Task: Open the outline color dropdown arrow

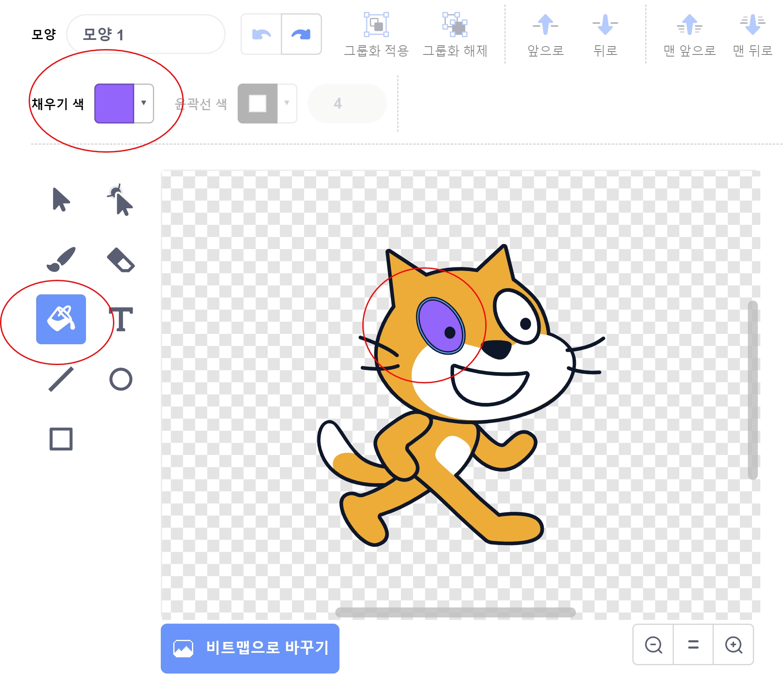Action: coord(287,103)
